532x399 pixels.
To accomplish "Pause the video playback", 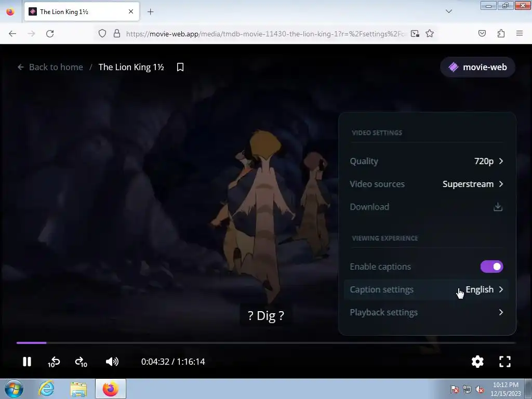I will point(27,362).
